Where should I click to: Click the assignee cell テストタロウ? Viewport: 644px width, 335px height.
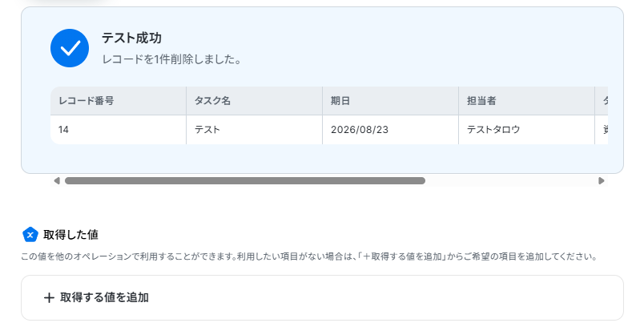click(x=526, y=130)
